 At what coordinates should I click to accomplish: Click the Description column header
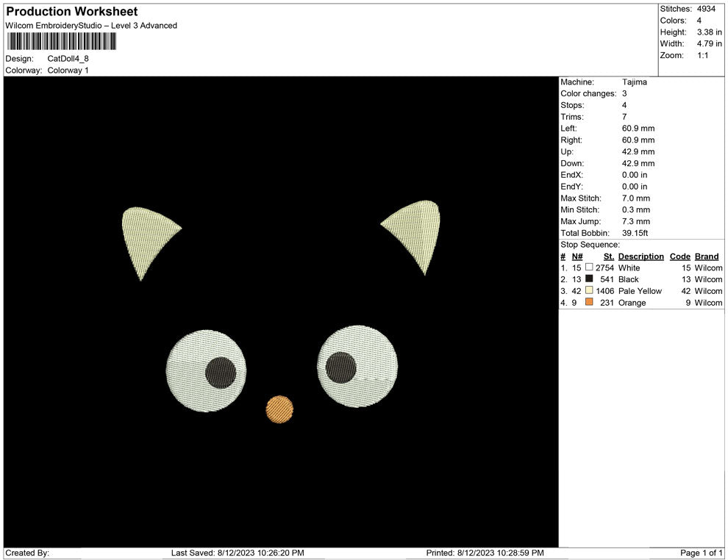click(640, 256)
